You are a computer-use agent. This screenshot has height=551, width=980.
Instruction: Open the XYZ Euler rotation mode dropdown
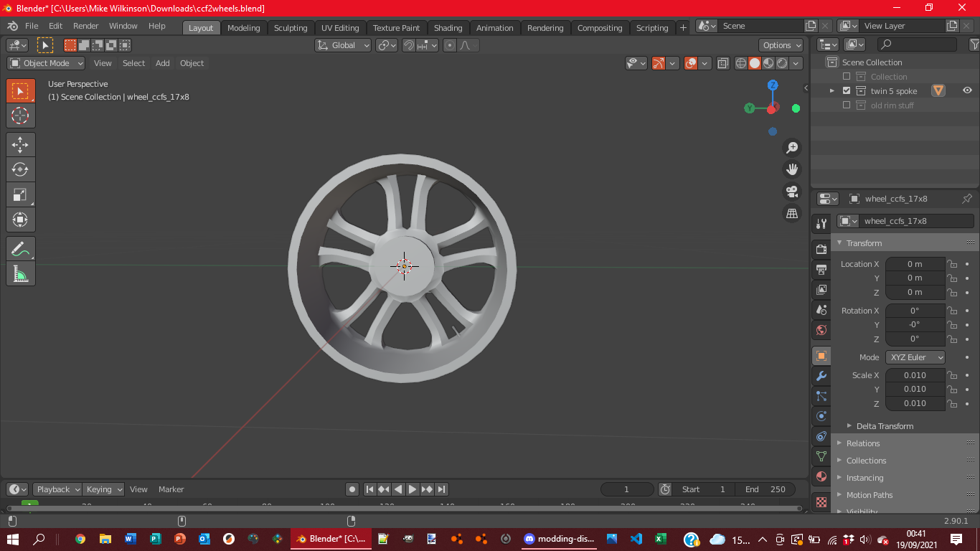tap(915, 357)
